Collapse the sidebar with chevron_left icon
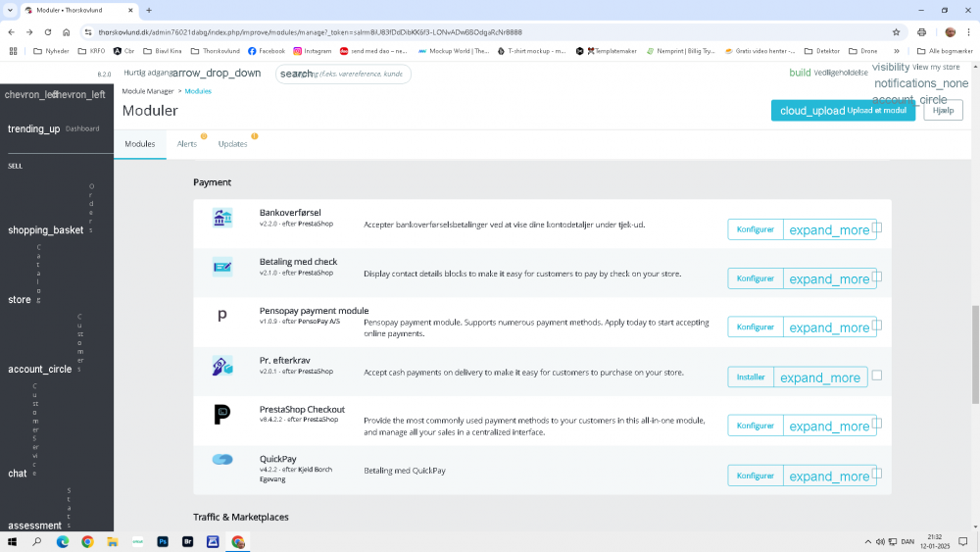The image size is (980, 552). click(55, 94)
